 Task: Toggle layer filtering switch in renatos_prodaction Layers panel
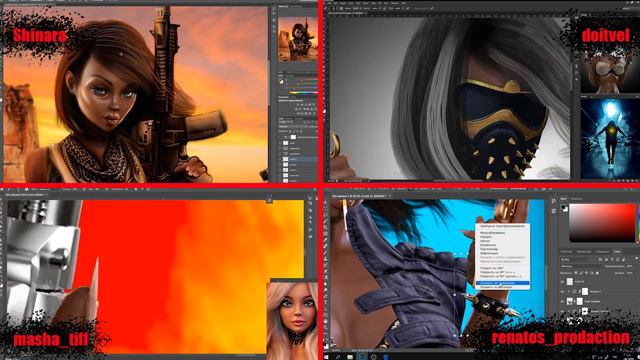(637, 259)
